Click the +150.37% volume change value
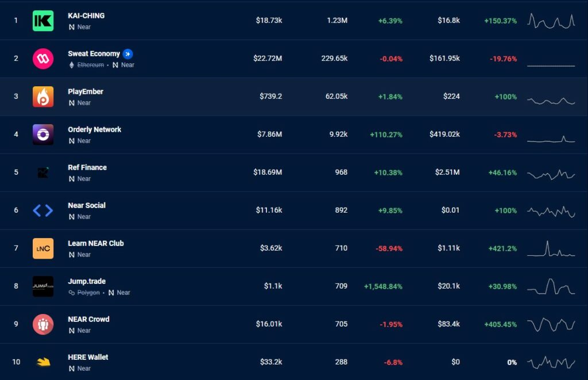 (x=500, y=21)
